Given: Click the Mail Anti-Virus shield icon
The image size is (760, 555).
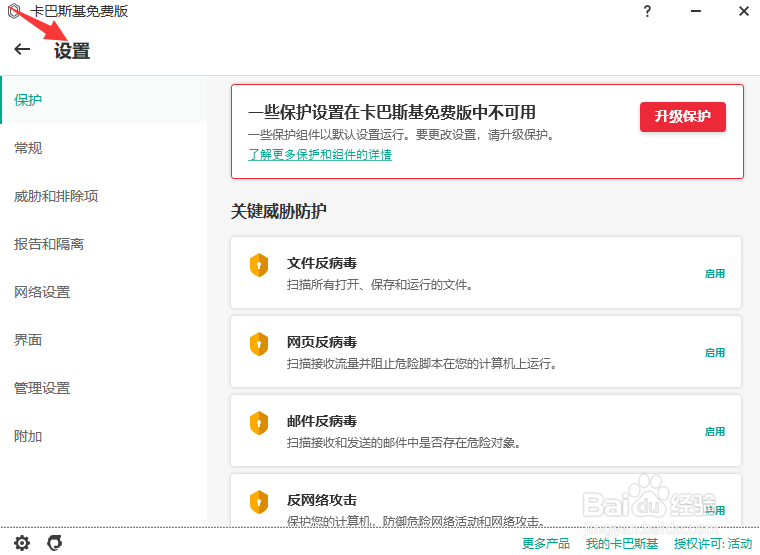Looking at the screenshot, I should [259, 423].
